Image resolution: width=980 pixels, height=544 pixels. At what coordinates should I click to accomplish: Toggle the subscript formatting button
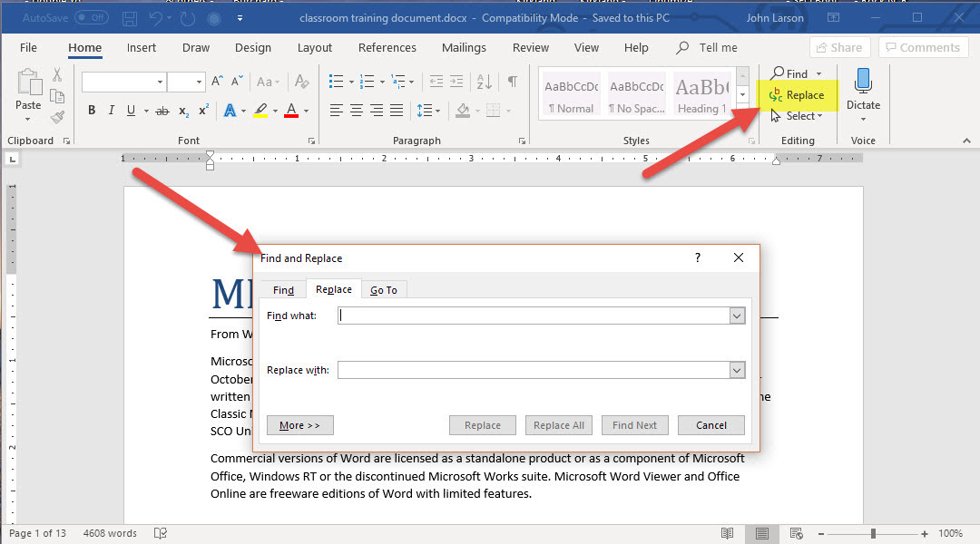pyautogui.click(x=184, y=111)
